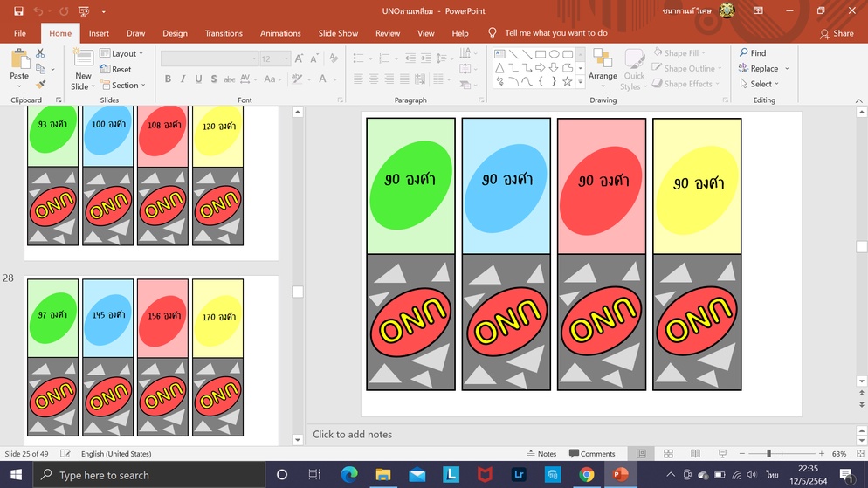Zoom in with the plus button
Screen dimensions: 868x488
822,454
